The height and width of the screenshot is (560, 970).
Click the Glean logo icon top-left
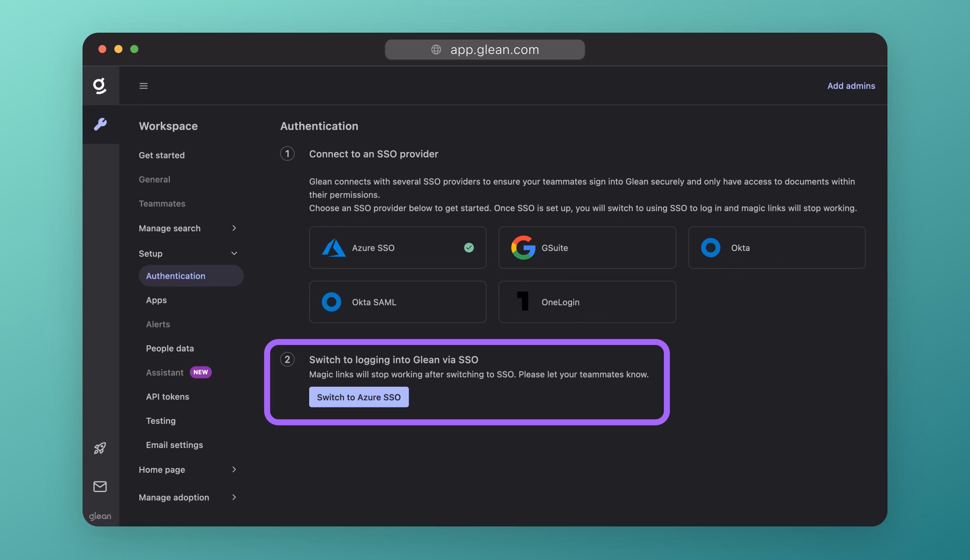[x=100, y=86]
